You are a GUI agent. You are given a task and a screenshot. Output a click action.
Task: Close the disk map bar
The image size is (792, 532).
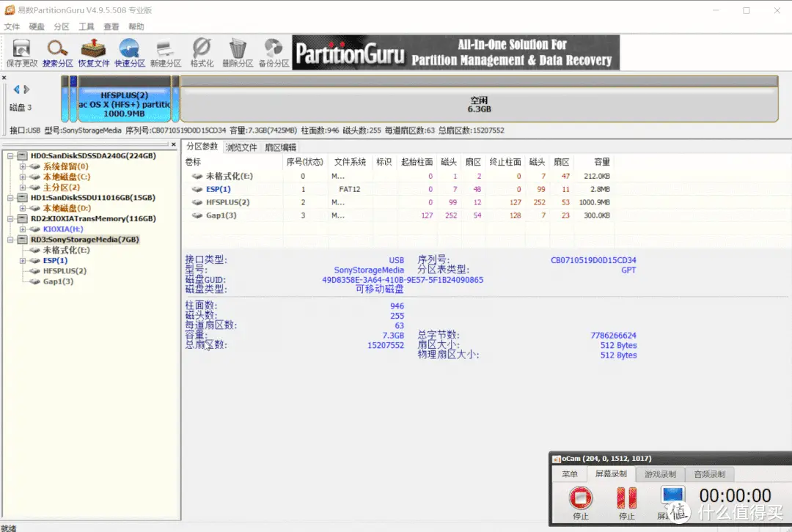[4, 78]
